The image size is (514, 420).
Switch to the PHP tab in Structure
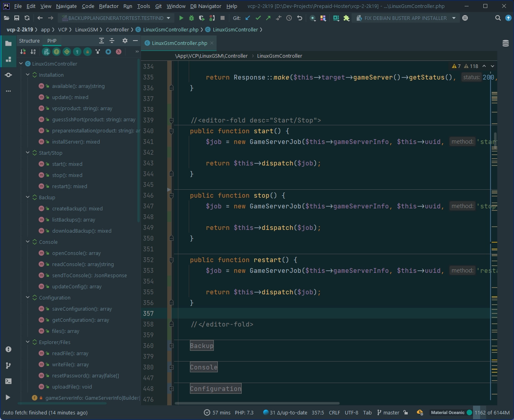coord(52,41)
